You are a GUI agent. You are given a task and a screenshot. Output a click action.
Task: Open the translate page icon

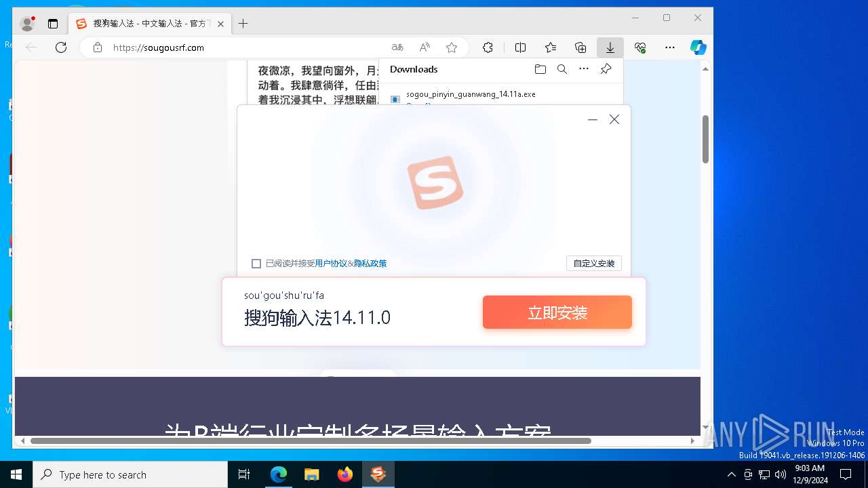pyautogui.click(x=397, y=47)
